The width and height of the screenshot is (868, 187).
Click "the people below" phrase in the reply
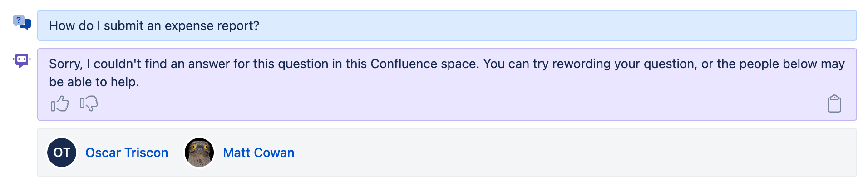(x=767, y=64)
